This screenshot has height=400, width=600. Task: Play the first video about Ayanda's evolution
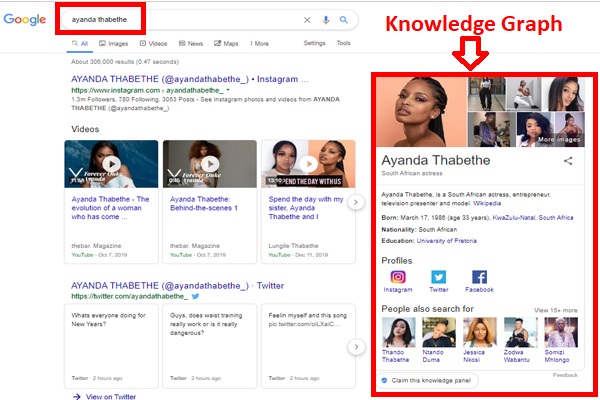pos(111,164)
